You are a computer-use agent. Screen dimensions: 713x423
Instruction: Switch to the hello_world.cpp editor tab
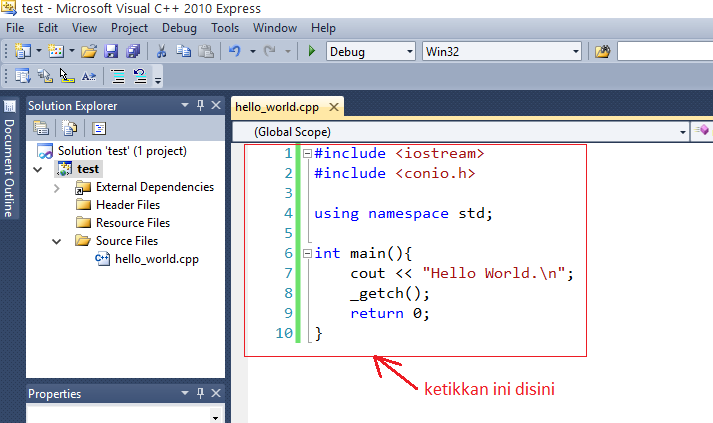(x=277, y=107)
